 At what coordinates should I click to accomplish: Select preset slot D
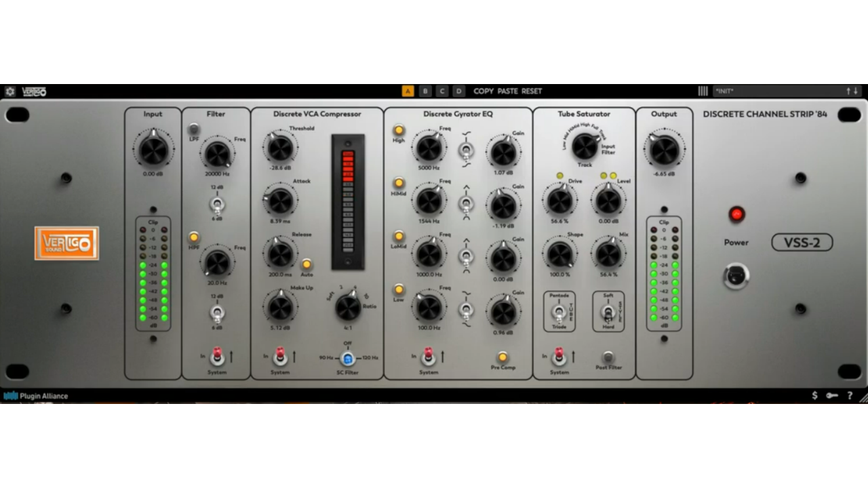[x=459, y=91]
